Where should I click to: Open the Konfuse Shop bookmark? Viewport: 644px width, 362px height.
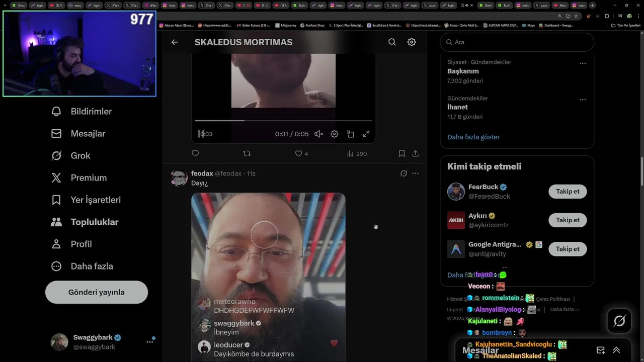[312, 25]
